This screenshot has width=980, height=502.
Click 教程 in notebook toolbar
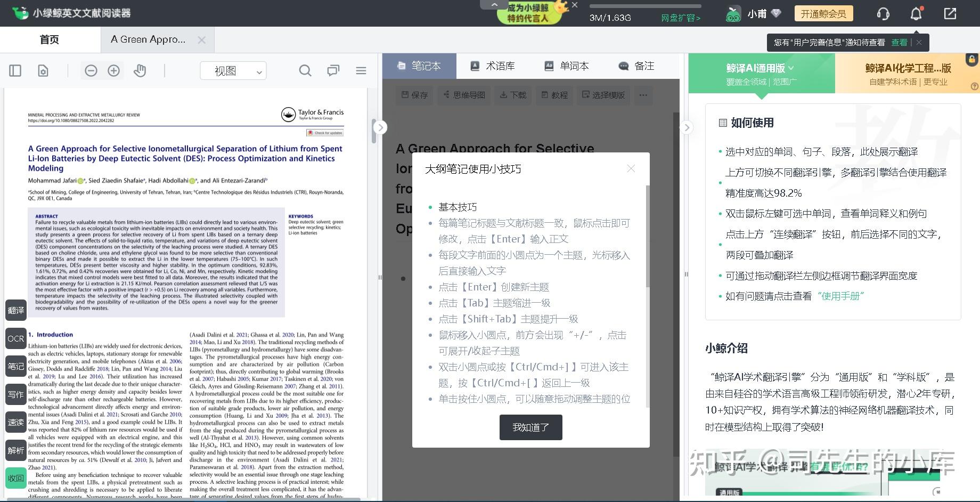[x=554, y=95]
